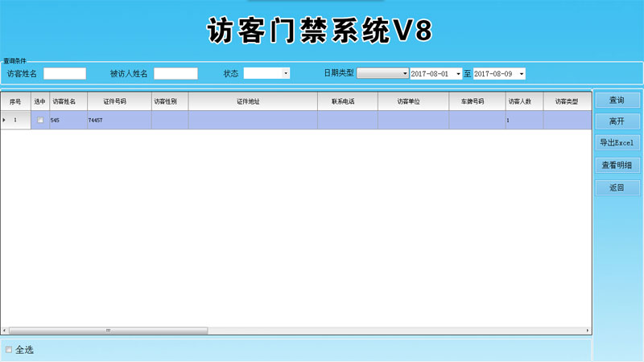644x362 pixels.
Task: Click the horizontal scrollbar thumb
Action: [x=109, y=331]
